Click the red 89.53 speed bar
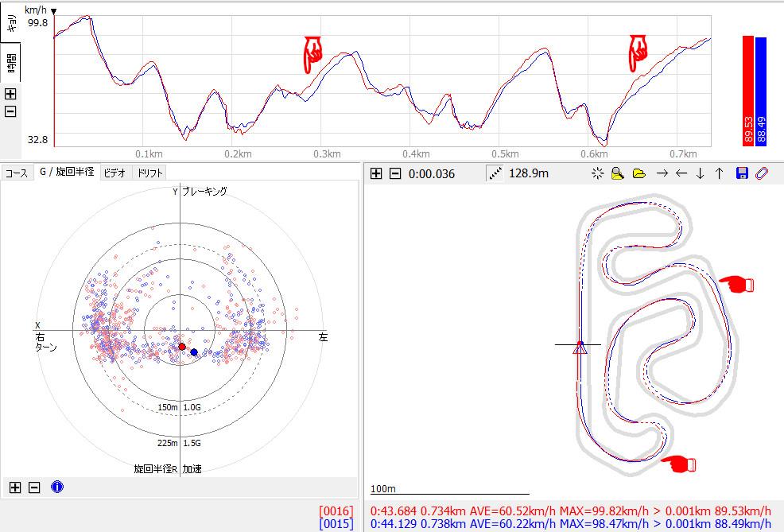Viewport: 784px width, 532px height. click(748, 91)
